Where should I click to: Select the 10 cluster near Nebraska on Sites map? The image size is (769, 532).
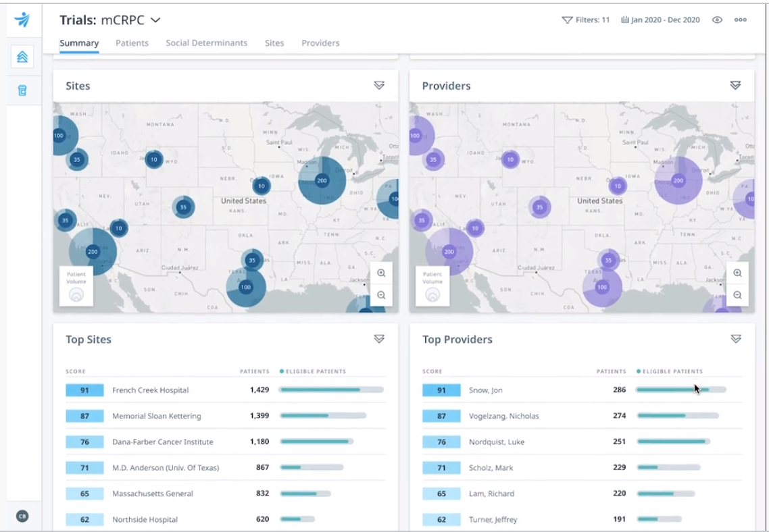point(262,186)
